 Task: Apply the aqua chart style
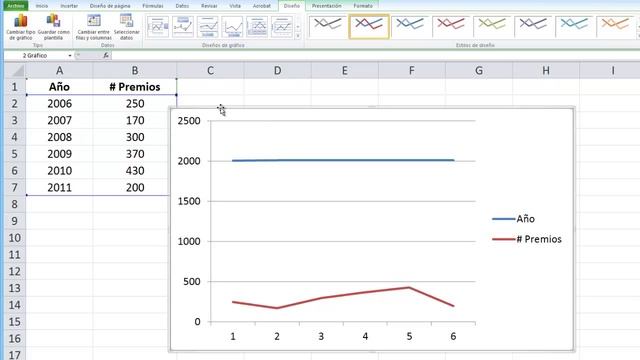coord(574,26)
